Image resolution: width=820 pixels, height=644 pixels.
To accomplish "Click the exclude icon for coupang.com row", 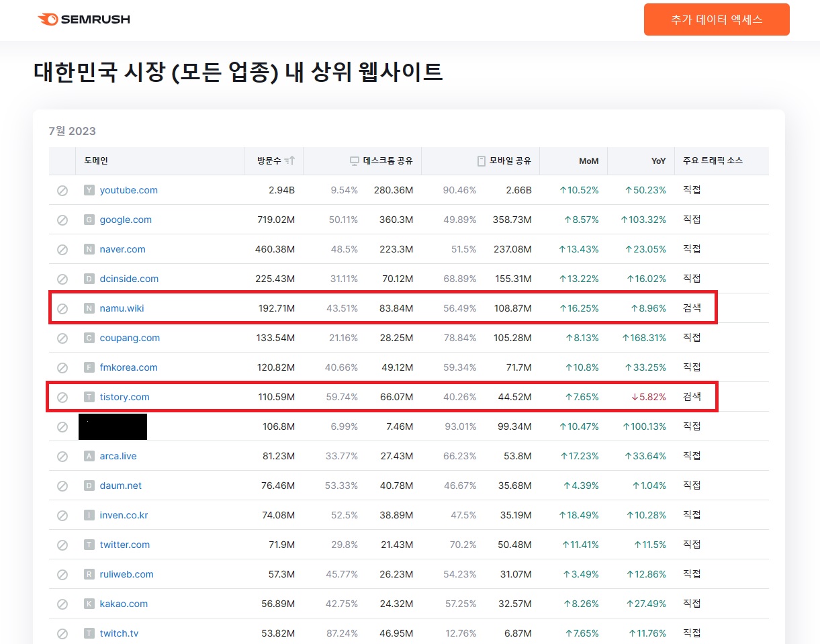I will coord(62,338).
